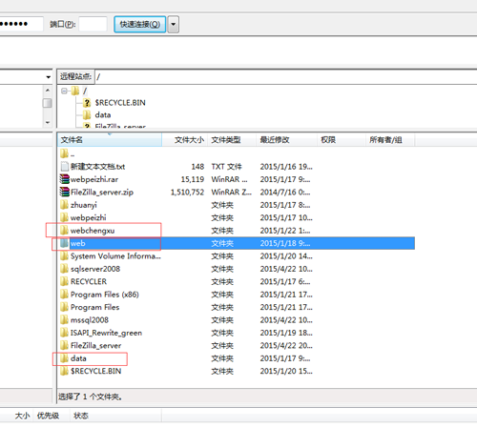Image resolution: width=477 pixels, height=448 pixels.
Task: Select the Program Files (x86) name
Action: [x=104, y=295]
